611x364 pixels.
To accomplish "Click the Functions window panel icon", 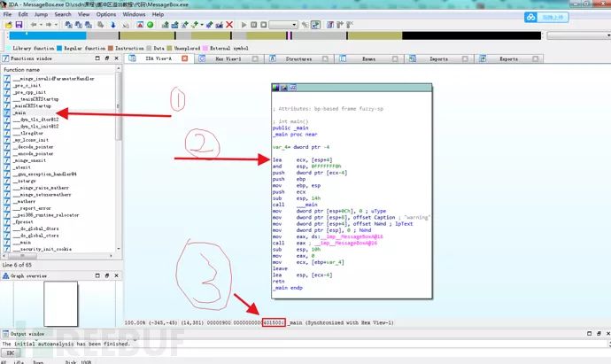I will (x=5, y=58).
